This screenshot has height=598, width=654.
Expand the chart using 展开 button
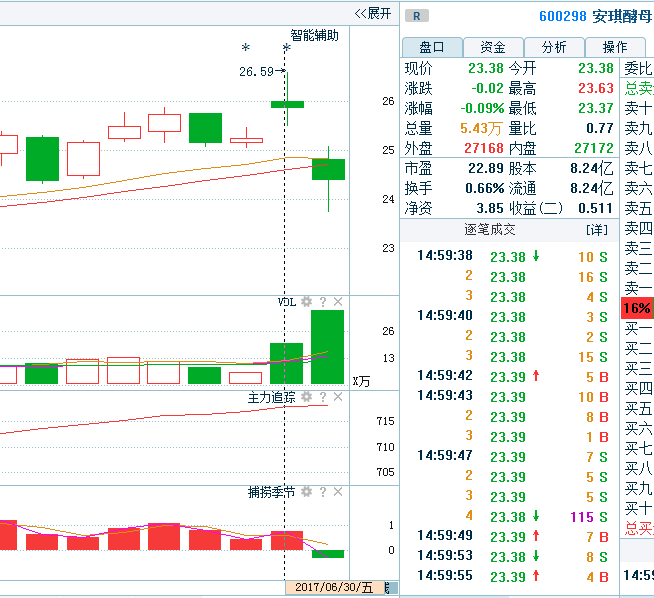[373, 13]
